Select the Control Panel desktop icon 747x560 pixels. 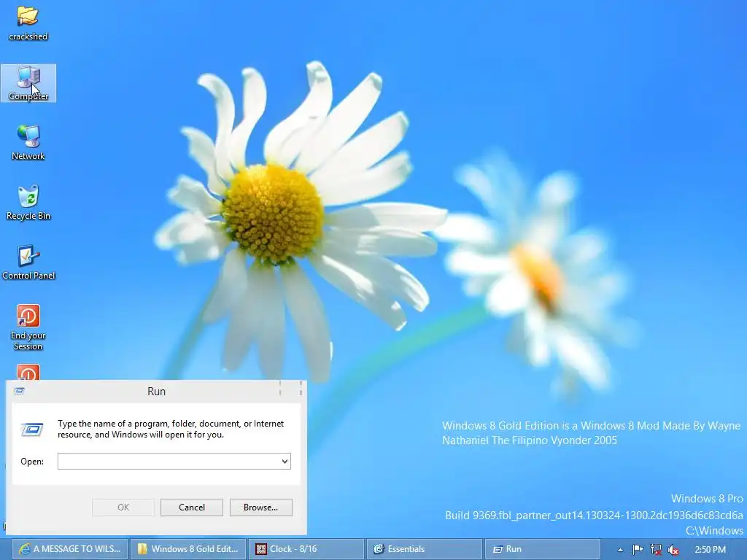coord(28,262)
